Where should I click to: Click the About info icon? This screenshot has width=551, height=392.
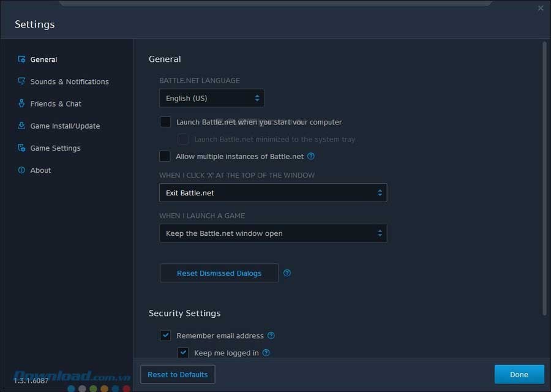coord(21,170)
